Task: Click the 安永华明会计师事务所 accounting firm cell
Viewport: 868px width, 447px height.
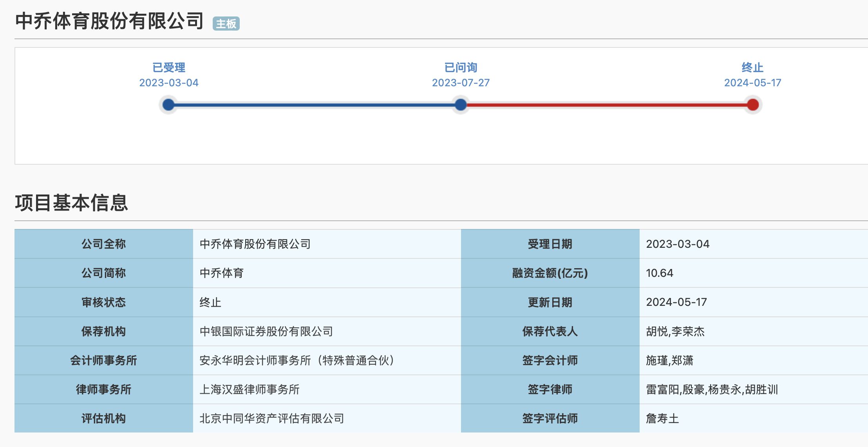Action: 297,360
